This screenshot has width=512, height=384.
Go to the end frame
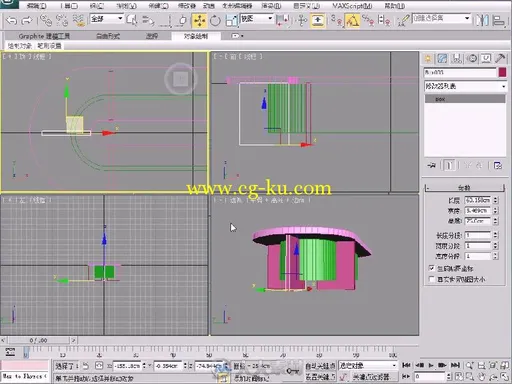455,365
